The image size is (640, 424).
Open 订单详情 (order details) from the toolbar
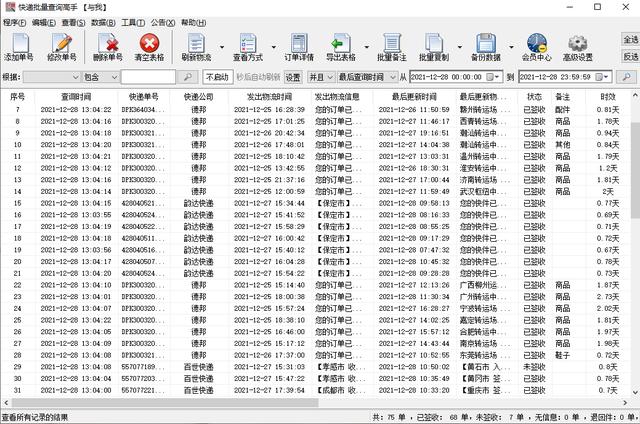(299, 45)
